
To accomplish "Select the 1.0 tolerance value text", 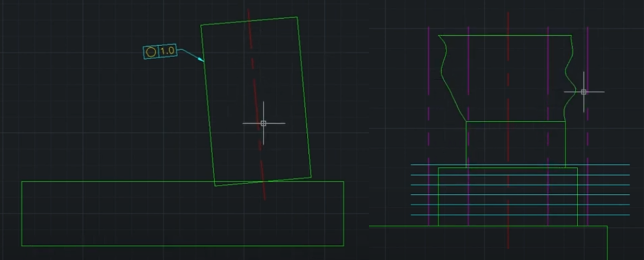I will (168, 51).
